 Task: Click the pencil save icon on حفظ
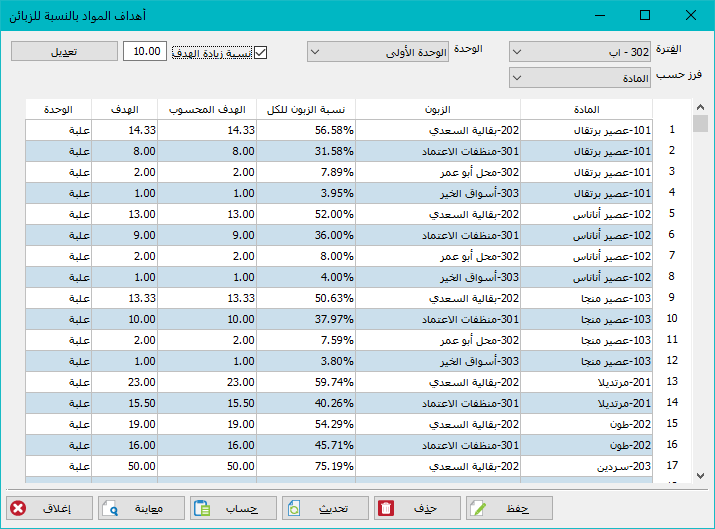point(478,508)
